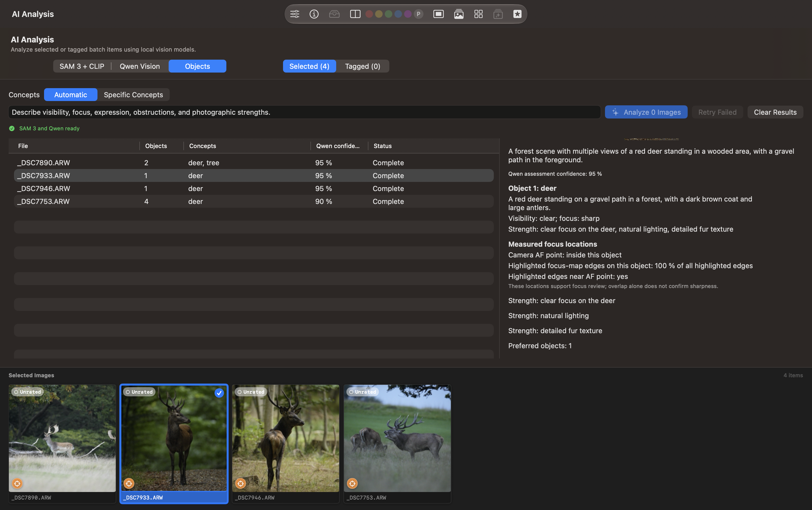Screen dimensions: 812x510
Task: Open the stacked photos icon in toolbar
Action: (x=459, y=14)
